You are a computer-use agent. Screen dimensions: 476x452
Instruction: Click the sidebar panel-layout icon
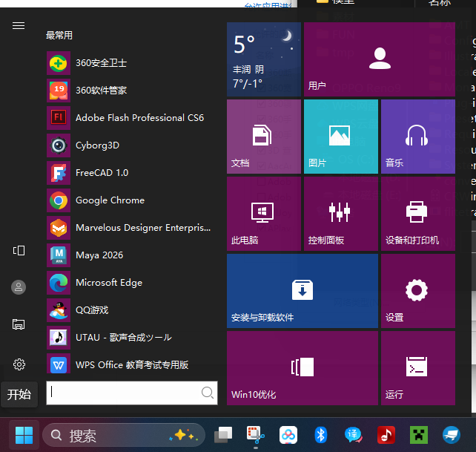[x=19, y=250]
